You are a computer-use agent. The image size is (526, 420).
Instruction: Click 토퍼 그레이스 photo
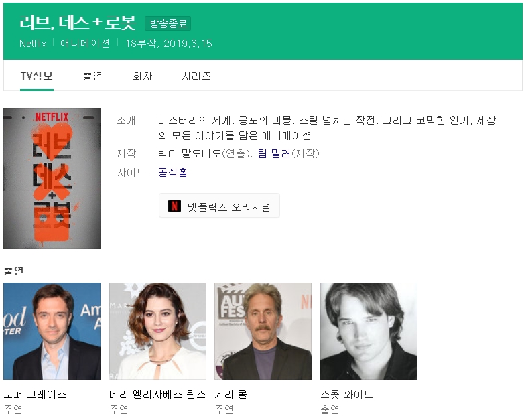pos(52,331)
